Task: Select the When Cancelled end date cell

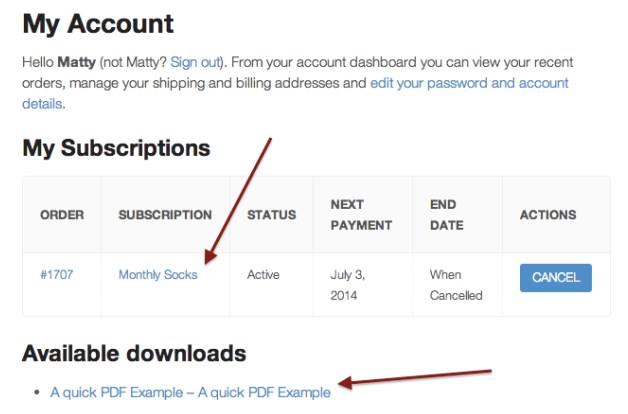Action: pos(456,285)
